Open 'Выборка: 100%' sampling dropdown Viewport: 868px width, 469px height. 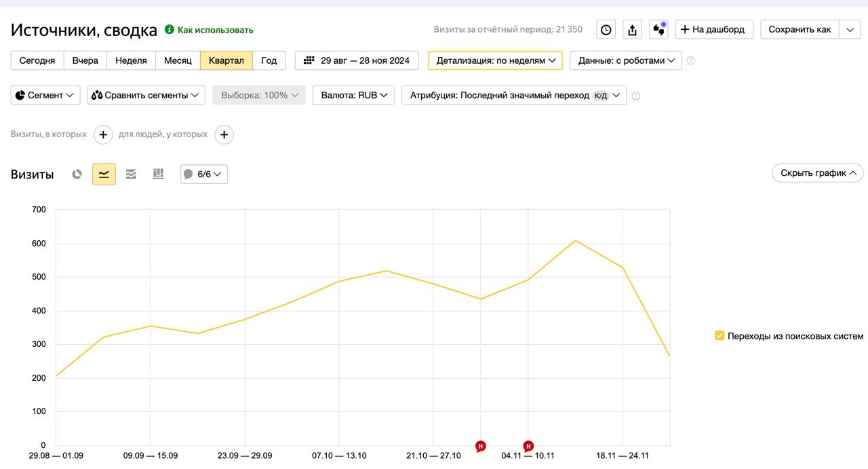click(259, 95)
